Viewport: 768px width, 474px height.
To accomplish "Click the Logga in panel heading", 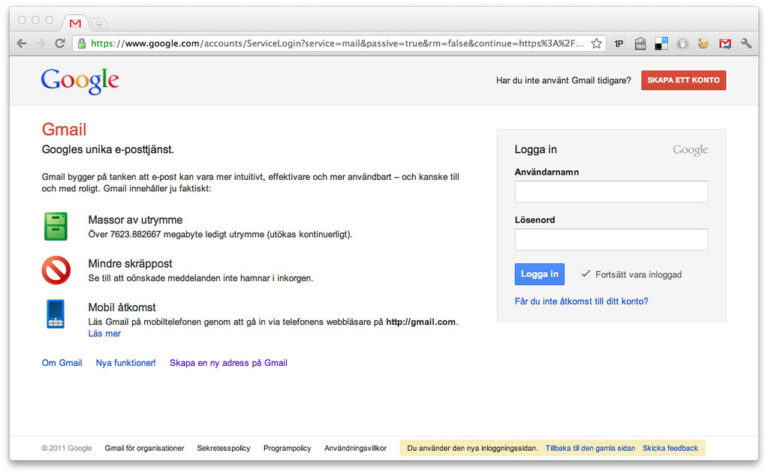I will coord(535,149).
